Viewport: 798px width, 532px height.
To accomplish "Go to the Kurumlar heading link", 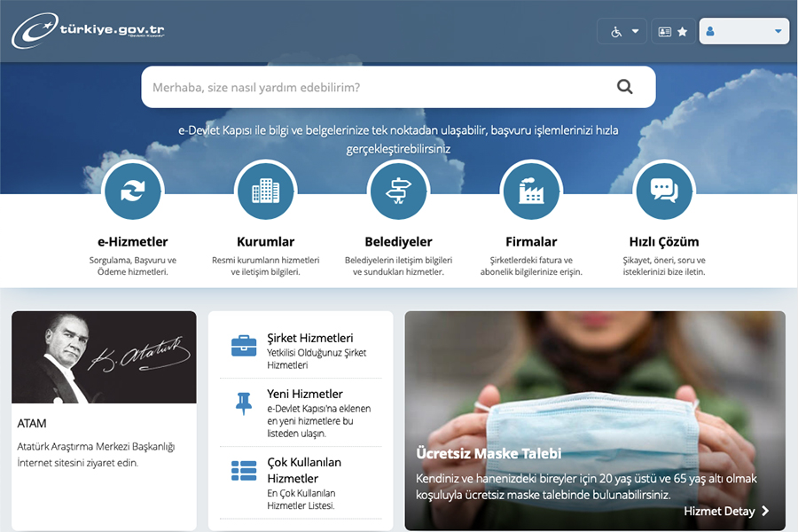I will coord(265,241).
